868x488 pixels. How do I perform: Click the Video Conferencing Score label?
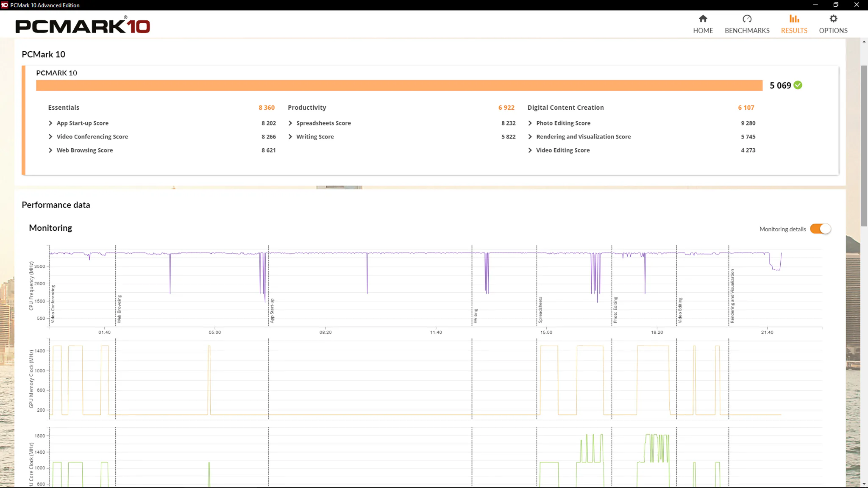click(x=92, y=137)
